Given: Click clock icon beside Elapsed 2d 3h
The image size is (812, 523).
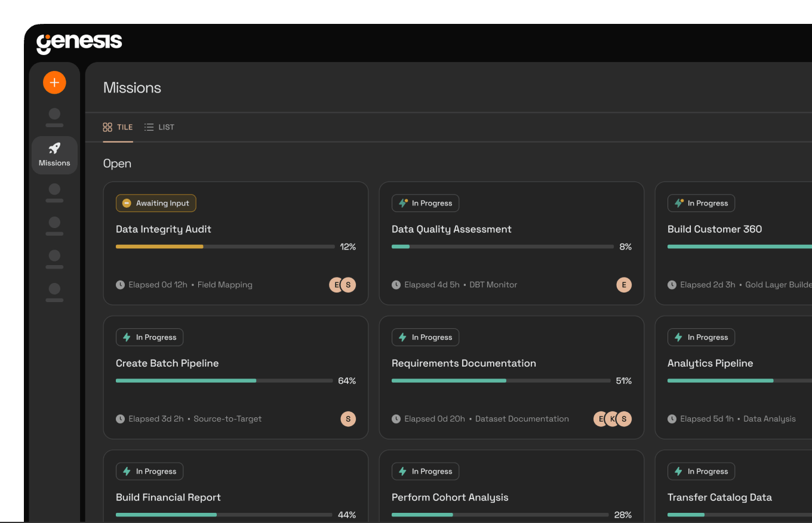Looking at the screenshot, I should (x=672, y=285).
